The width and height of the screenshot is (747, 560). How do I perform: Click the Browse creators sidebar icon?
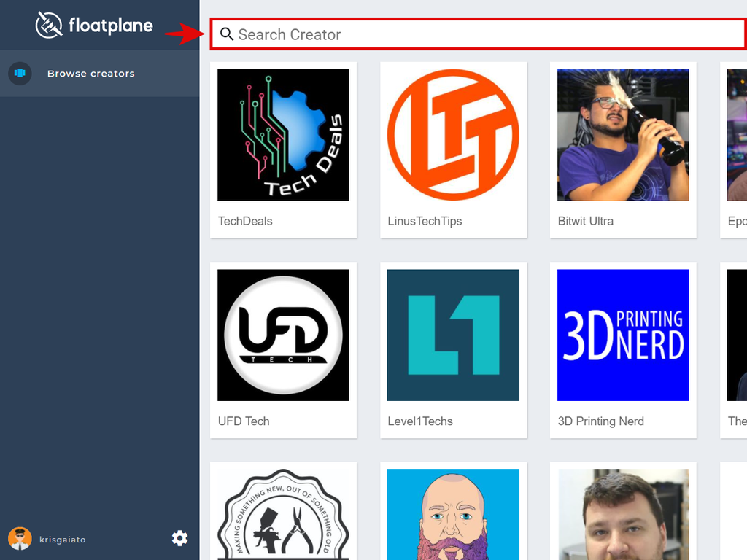20,73
